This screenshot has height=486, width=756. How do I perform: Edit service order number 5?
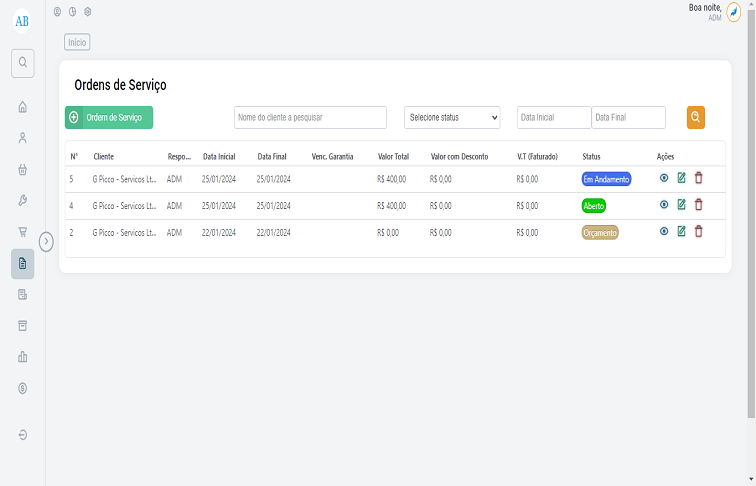coord(681,178)
